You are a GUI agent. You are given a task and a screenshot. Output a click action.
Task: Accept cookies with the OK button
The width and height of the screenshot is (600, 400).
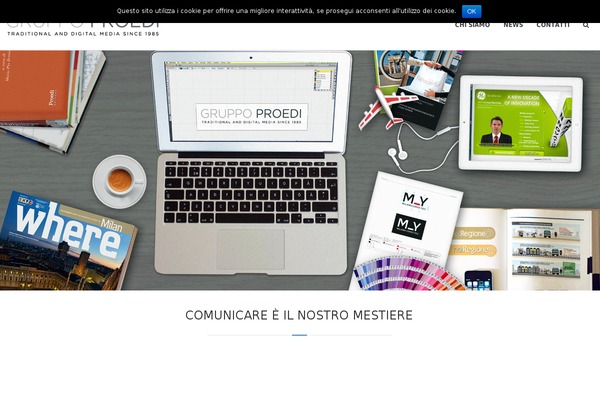(471, 11)
